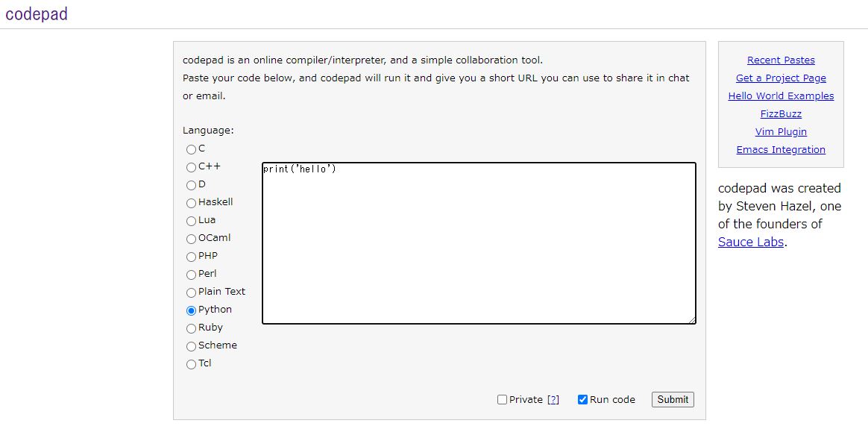Select the D language option
Viewport: 868px width, 435px height.
pyautogui.click(x=191, y=185)
